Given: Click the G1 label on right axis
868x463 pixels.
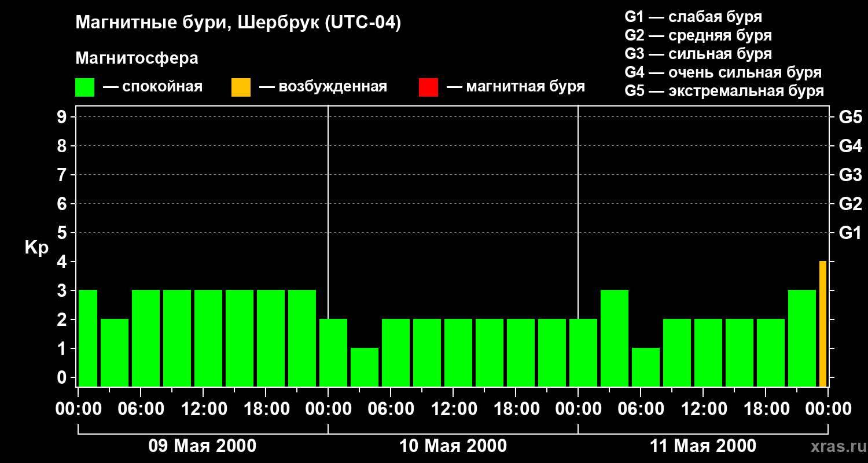Looking at the screenshot, I should coord(850,233).
